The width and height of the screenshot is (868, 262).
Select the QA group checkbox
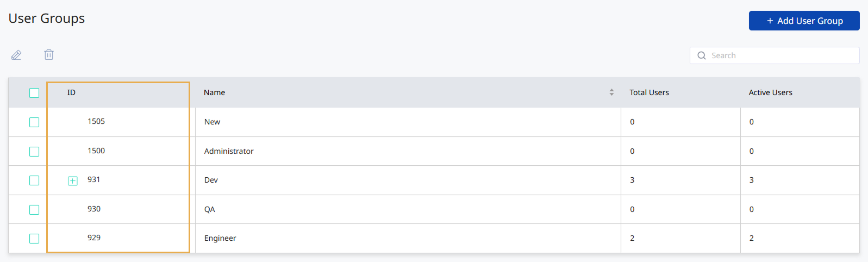(x=34, y=210)
